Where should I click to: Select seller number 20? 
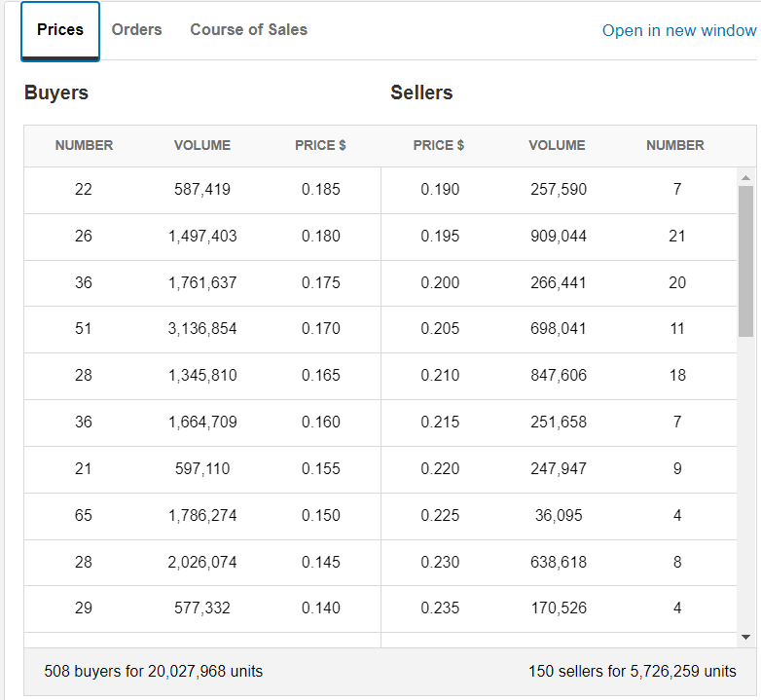click(x=677, y=282)
